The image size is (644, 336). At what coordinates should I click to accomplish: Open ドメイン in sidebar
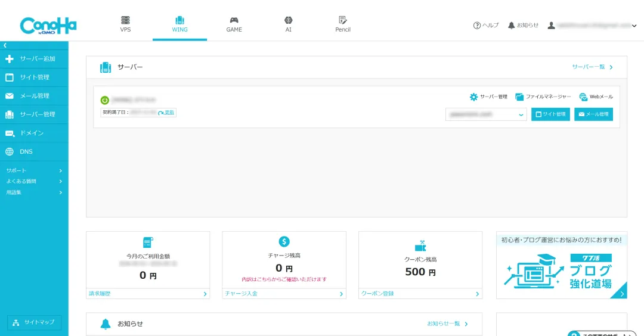pos(34,133)
